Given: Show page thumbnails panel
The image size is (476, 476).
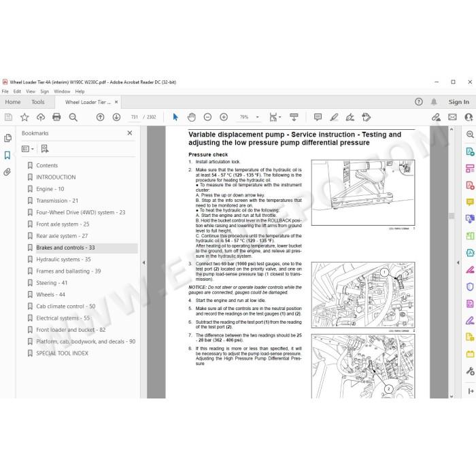Looking at the screenshot, I should pos(8,138).
